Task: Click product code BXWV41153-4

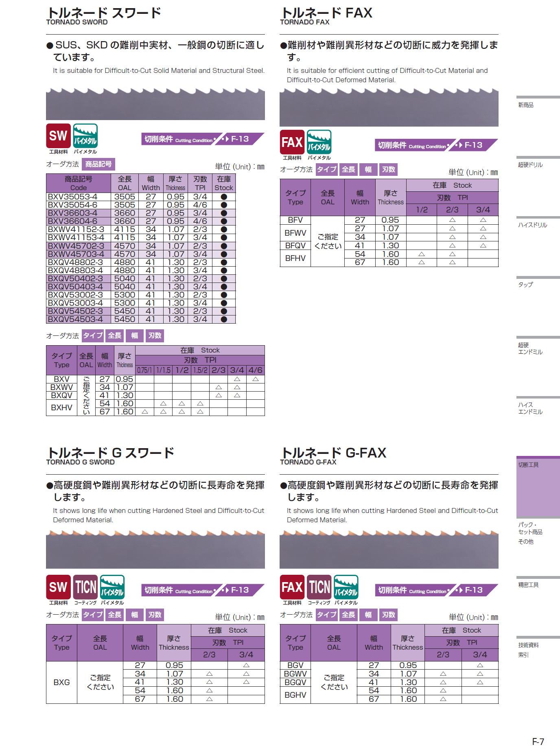Action: click(x=79, y=237)
